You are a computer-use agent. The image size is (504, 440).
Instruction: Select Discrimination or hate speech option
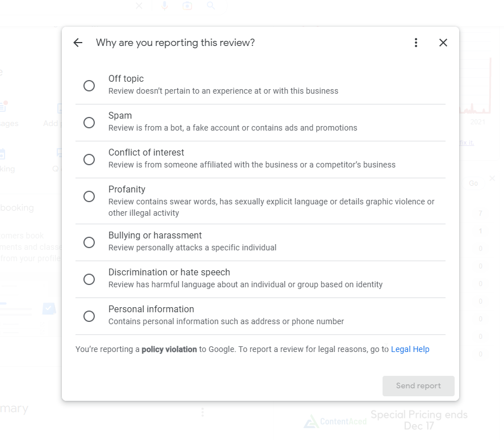click(x=89, y=279)
